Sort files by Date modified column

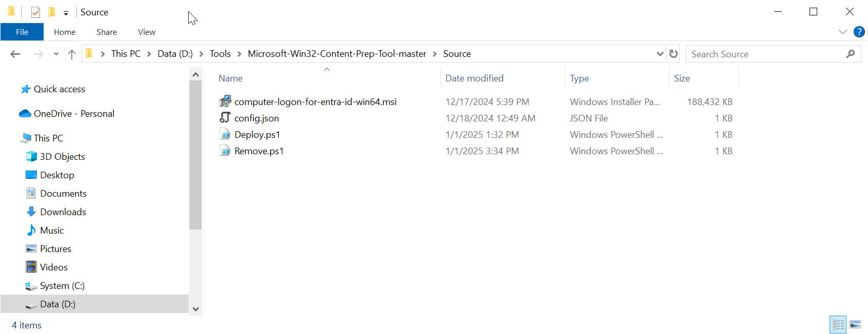coord(475,78)
